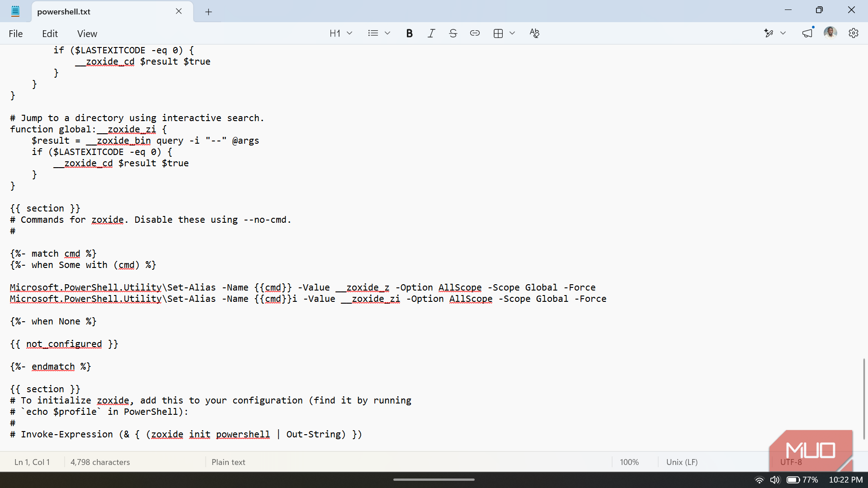Click the Set-Alias line ending '__zoxide_z ... -Force'

(x=303, y=287)
